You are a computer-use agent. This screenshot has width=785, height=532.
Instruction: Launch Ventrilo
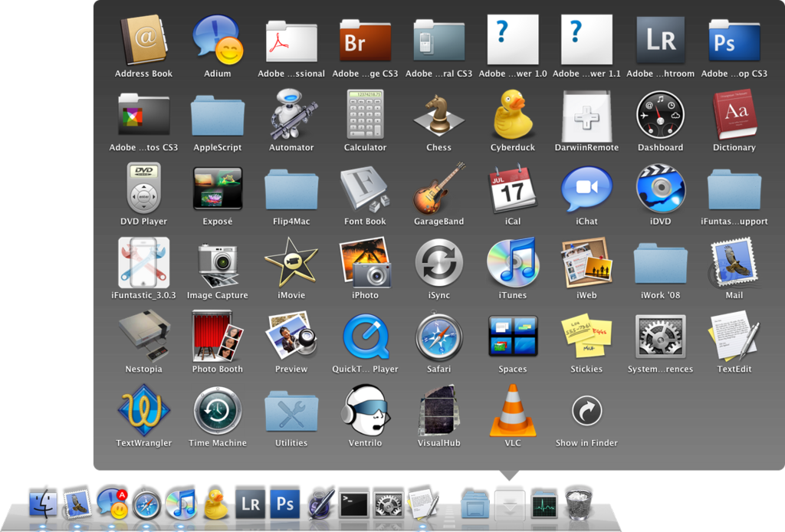coord(365,410)
